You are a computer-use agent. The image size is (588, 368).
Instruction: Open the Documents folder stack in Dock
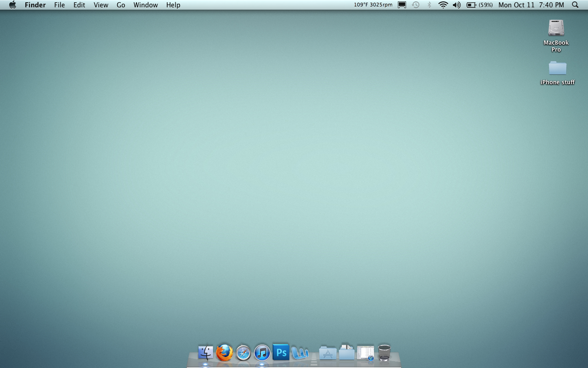click(x=347, y=352)
